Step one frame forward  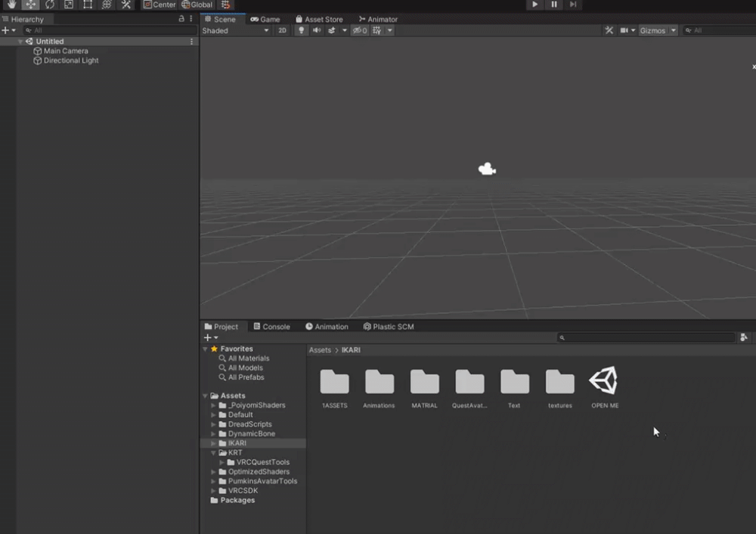(x=573, y=5)
